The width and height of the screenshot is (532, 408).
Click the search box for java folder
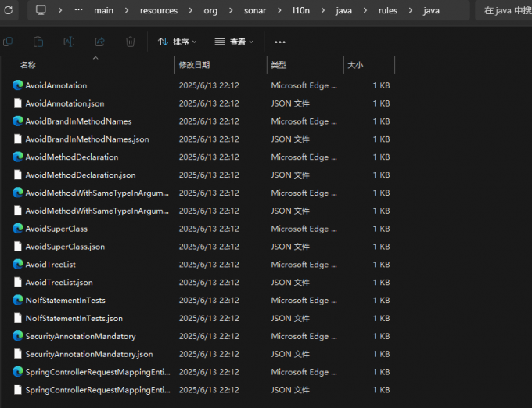(x=504, y=11)
